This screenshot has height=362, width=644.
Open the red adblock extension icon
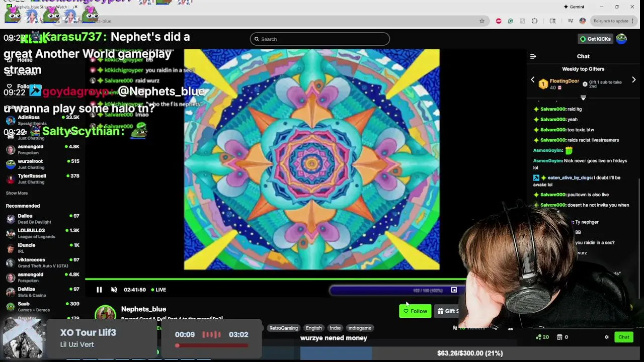pos(499,21)
